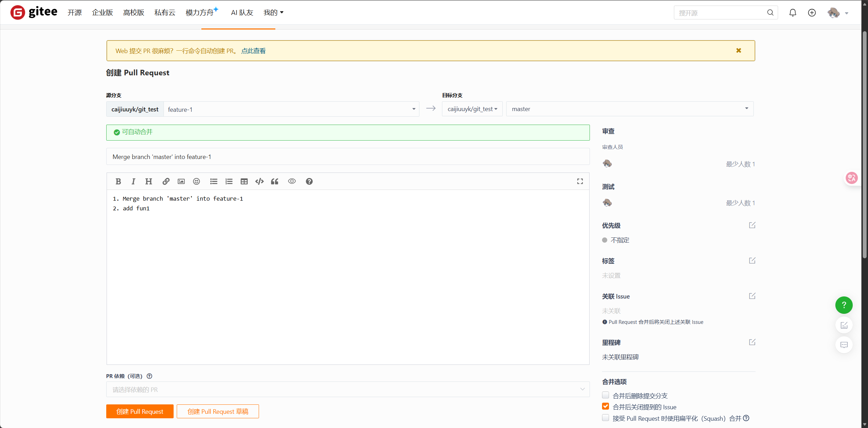Click the Bold formatting icon
The image size is (868, 428).
[x=118, y=181]
